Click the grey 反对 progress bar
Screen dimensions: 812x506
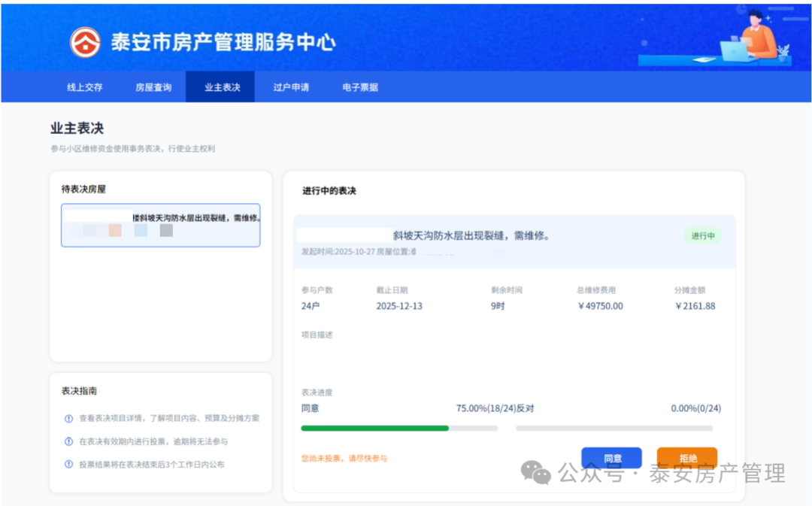(x=617, y=428)
